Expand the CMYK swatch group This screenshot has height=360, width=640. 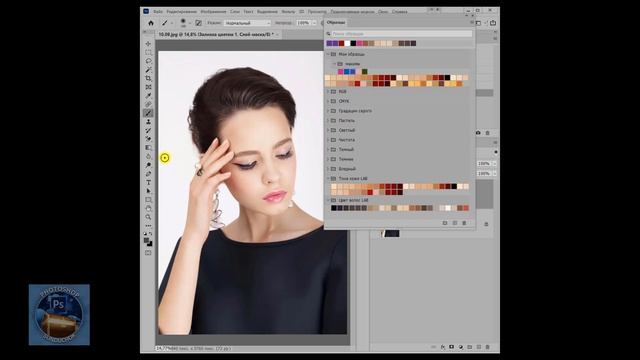(x=328, y=101)
